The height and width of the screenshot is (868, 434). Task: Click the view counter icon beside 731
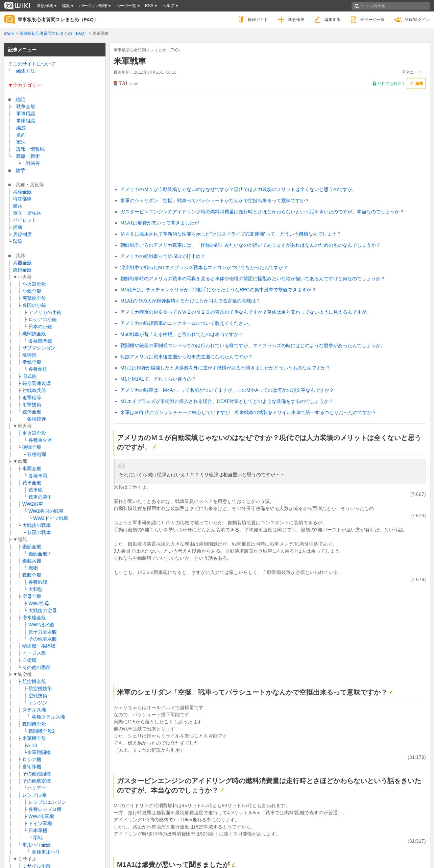(x=116, y=83)
